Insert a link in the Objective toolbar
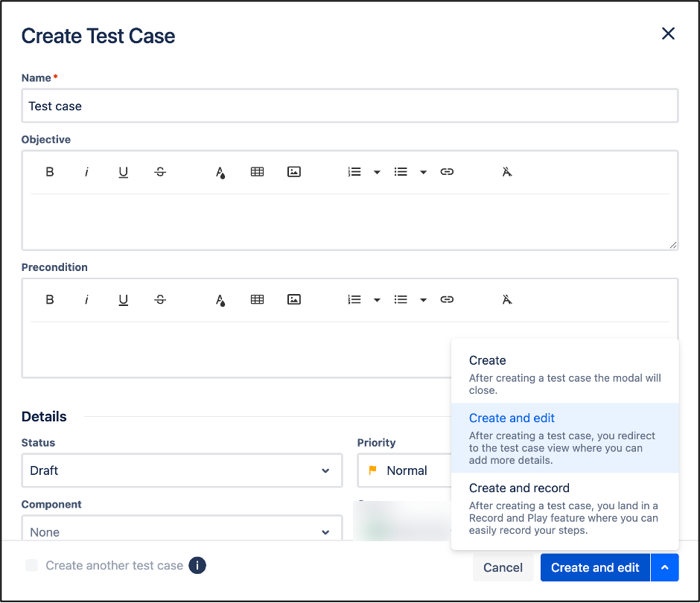 click(447, 171)
